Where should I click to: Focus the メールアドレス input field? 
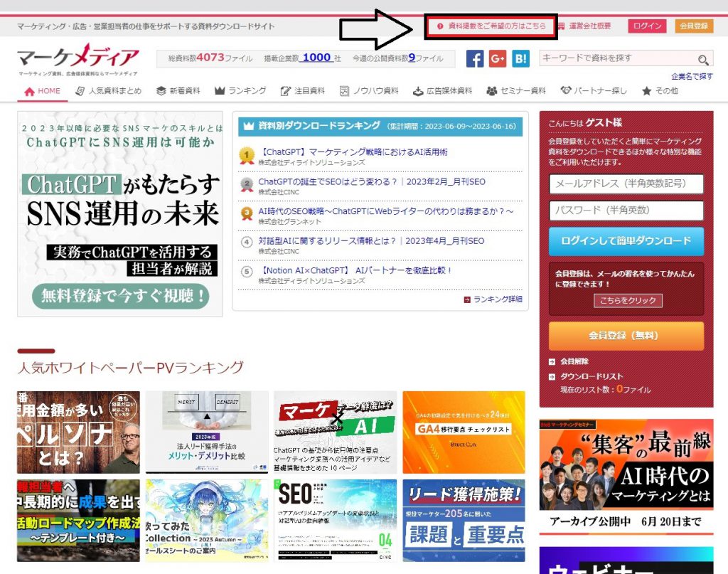[x=626, y=184]
